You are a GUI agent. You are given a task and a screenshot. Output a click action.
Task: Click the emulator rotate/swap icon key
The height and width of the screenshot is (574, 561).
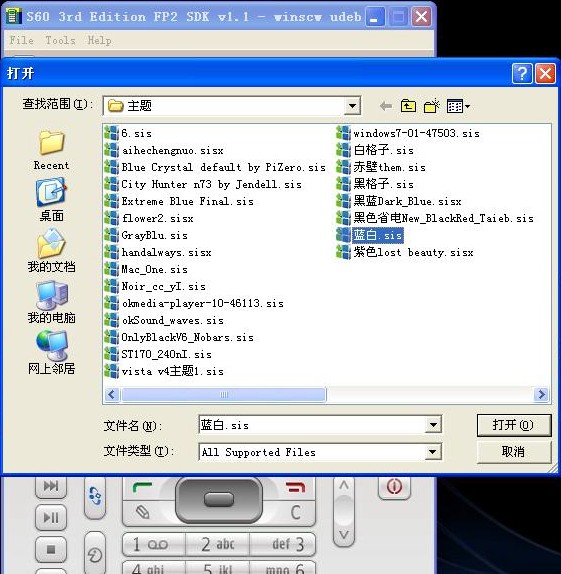pyautogui.click(x=95, y=496)
